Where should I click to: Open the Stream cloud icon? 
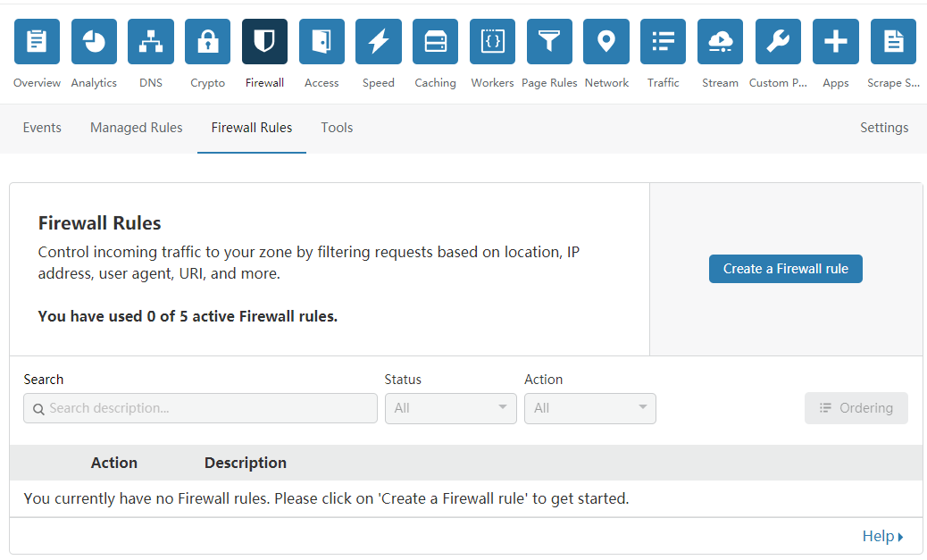pyautogui.click(x=720, y=41)
